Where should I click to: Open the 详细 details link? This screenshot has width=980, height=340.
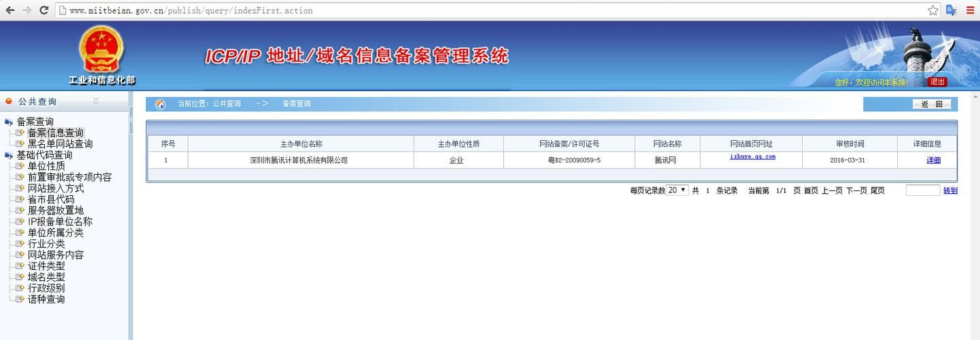click(934, 160)
